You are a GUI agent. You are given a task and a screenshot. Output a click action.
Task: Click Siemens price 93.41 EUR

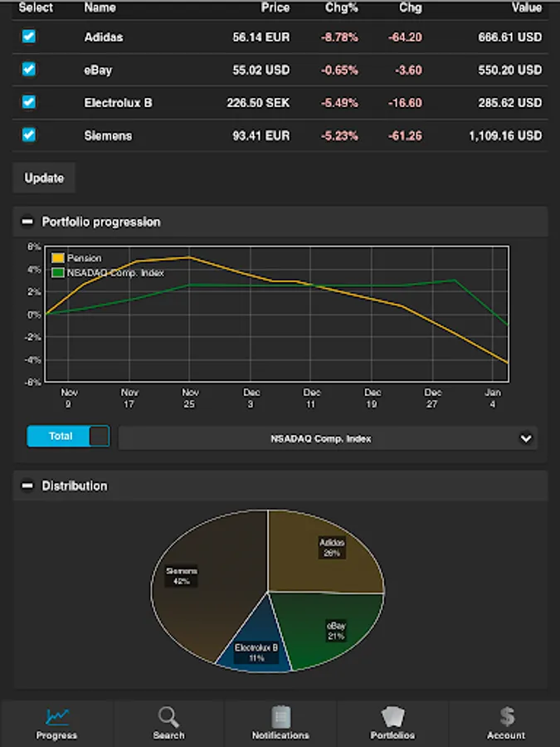pyautogui.click(x=261, y=136)
